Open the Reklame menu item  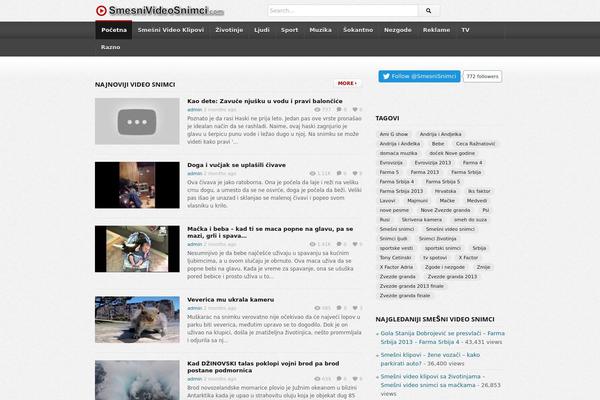[436, 30]
